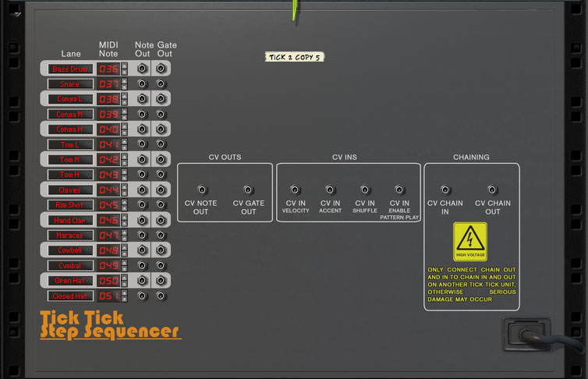Screen dimensions: 588x379
Task: Click the Enable Pattern Play CV input jack
Action: pos(399,189)
